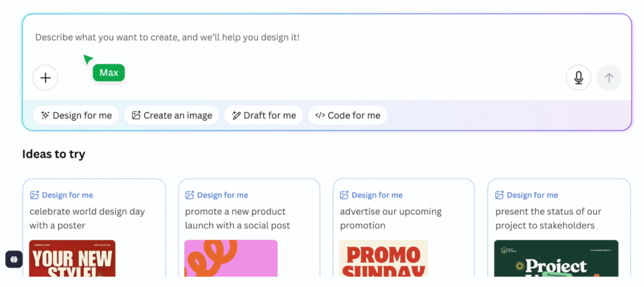
Task: Pick the Code for me chip
Action: pos(348,116)
